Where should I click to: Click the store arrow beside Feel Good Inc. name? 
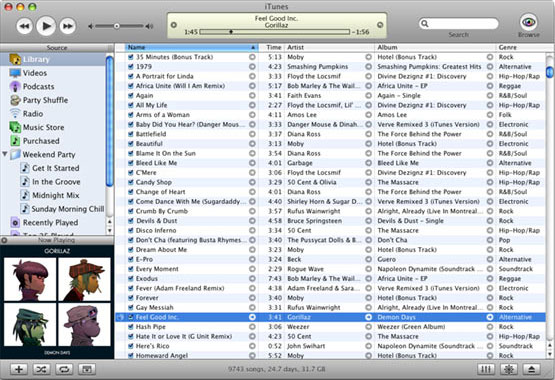click(252, 317)
